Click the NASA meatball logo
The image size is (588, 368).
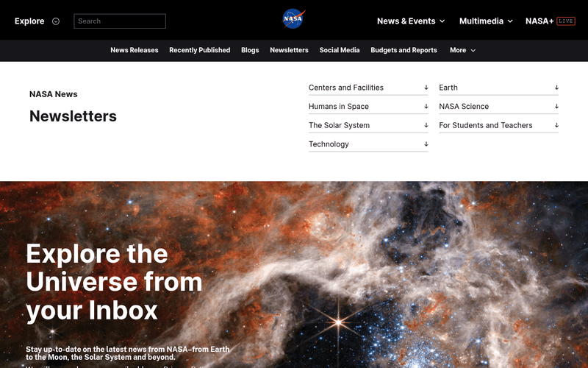pyautogui.click(x=293, y=19)
